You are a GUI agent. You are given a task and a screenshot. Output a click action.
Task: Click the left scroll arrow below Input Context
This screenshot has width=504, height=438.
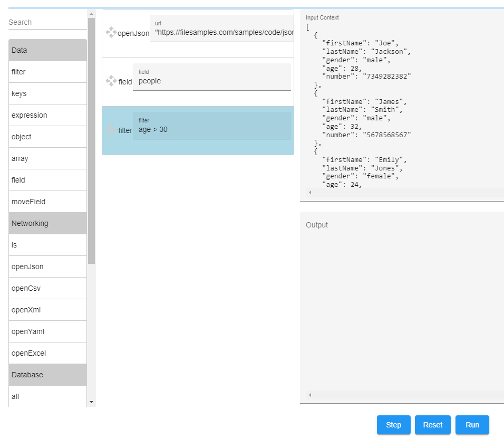pos(310,193)
